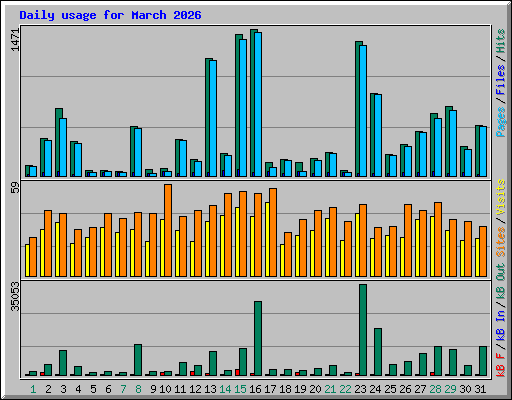512x400 pixels.
Task: Click the light-blue Pages bar for day 13
Action: 213,118
